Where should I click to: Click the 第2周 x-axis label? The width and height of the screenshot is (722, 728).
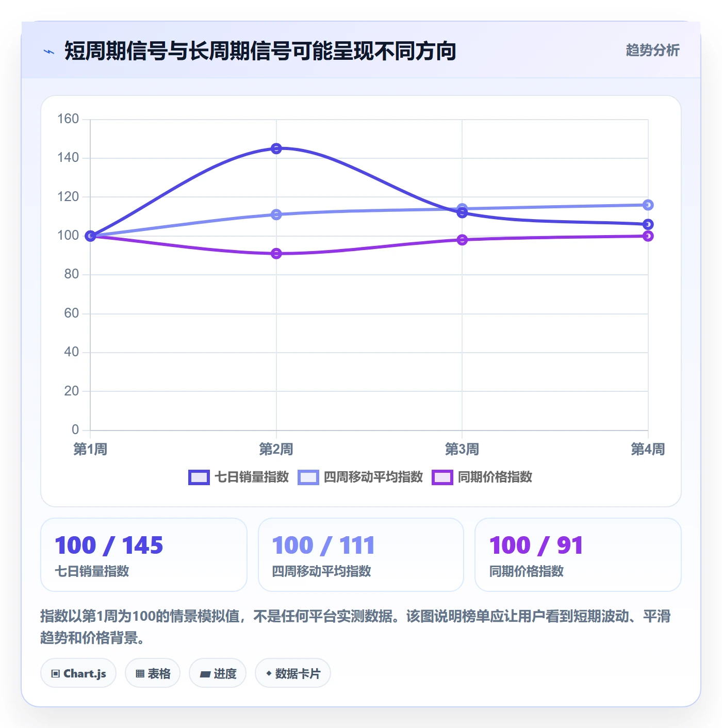[x=276, y=449]
